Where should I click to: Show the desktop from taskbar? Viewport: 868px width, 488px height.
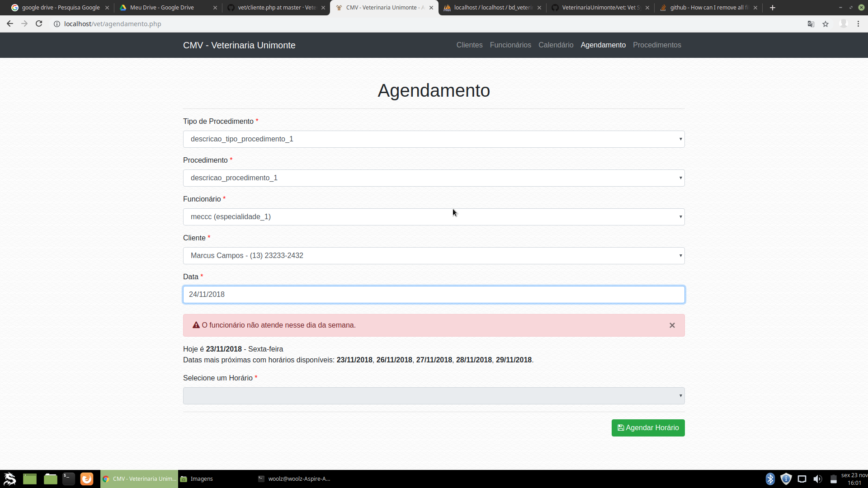click(30, 479)
